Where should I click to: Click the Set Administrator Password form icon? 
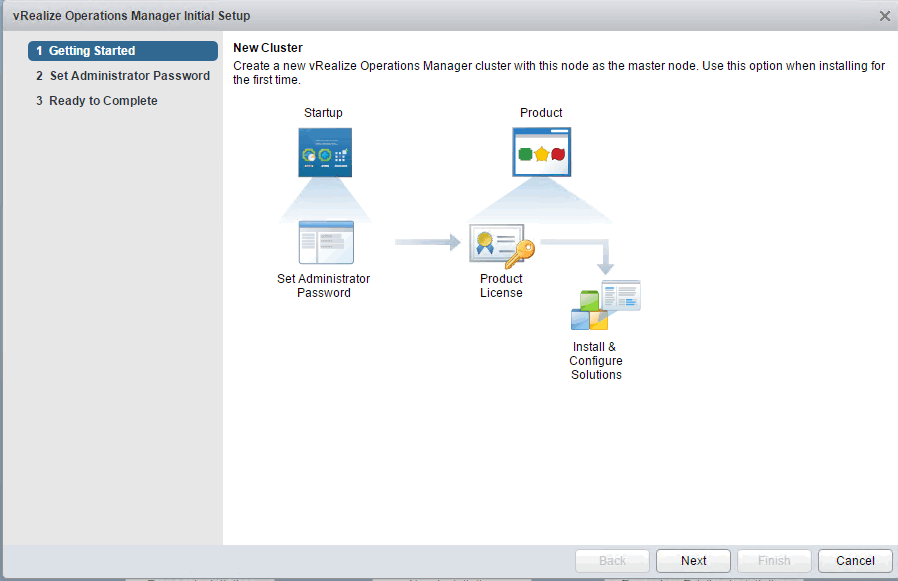[x=326, y=242]
